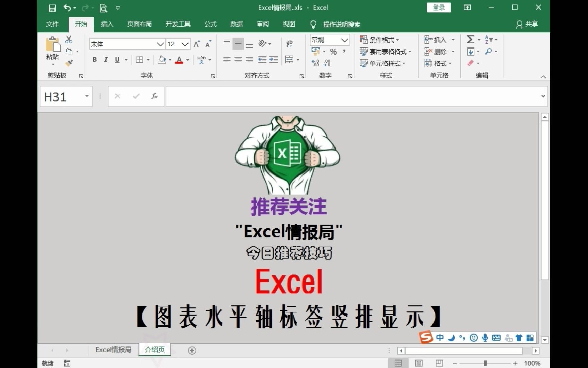Open the font name dropdown 宋体
Viewport: 588px width, 368px height.
coord(160,44)
